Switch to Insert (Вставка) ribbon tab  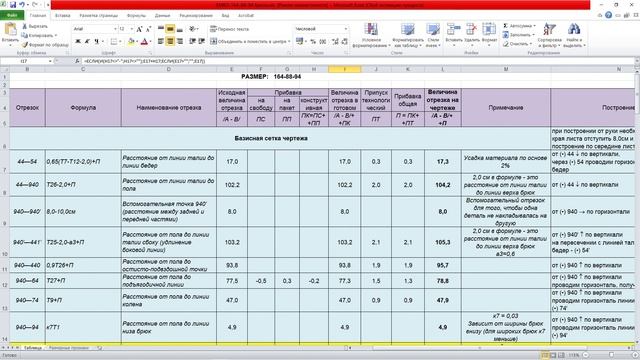click(x=62, y=16)
